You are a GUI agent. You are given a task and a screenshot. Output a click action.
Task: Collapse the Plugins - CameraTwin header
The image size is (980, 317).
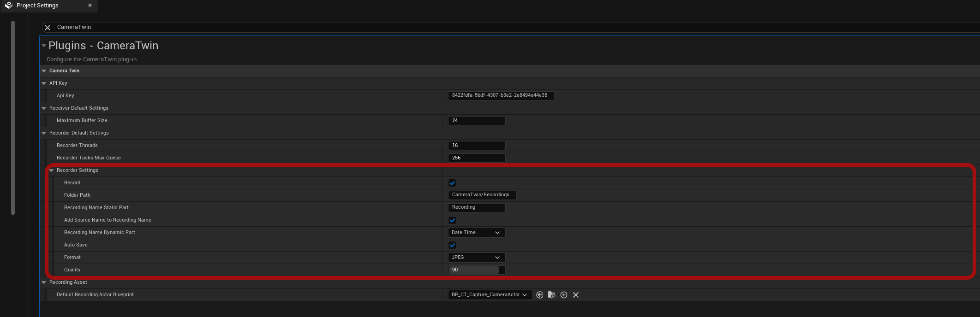click(44, 46)
